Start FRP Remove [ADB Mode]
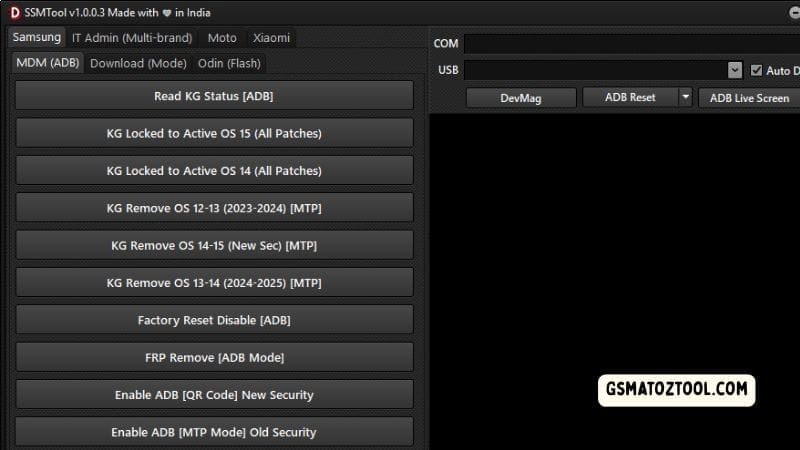The width and height of the screenshot is (800, 450). point(214,357)
